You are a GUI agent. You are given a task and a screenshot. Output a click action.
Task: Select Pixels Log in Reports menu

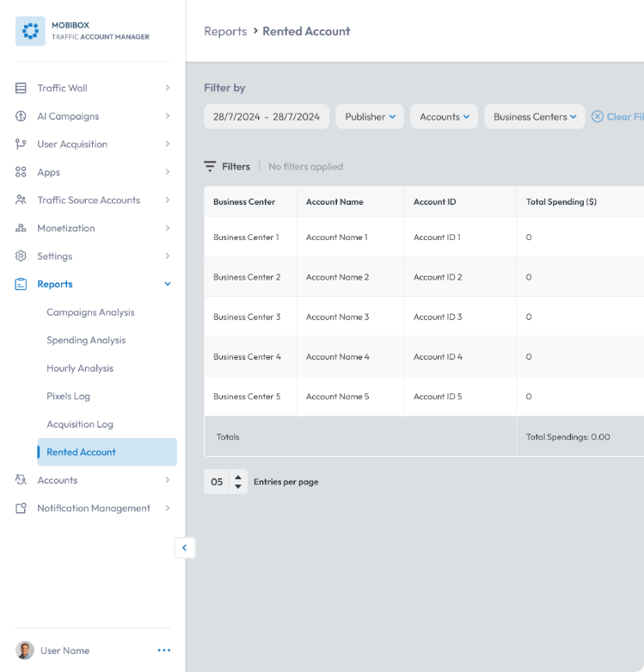tap(68, 397)
